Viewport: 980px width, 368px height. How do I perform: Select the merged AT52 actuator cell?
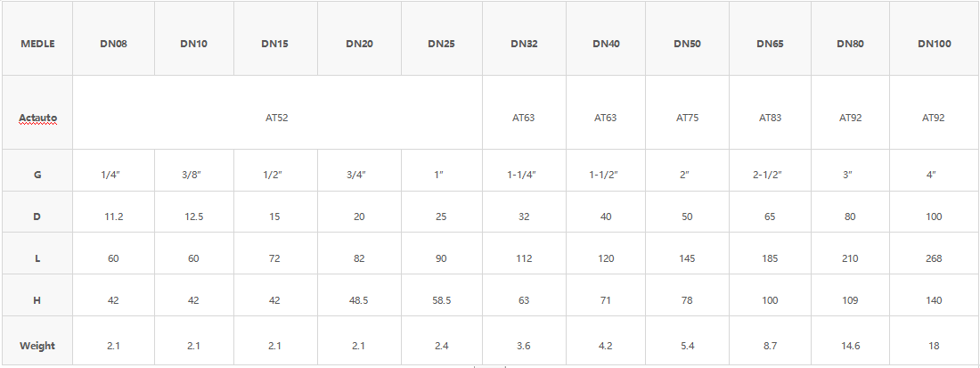coord(277,119)
